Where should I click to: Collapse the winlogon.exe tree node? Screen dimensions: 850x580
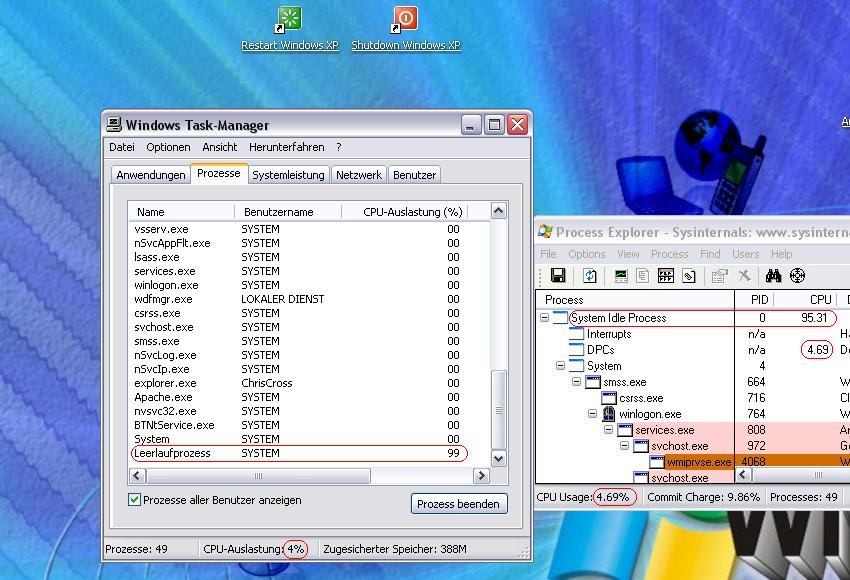point(593,414)
